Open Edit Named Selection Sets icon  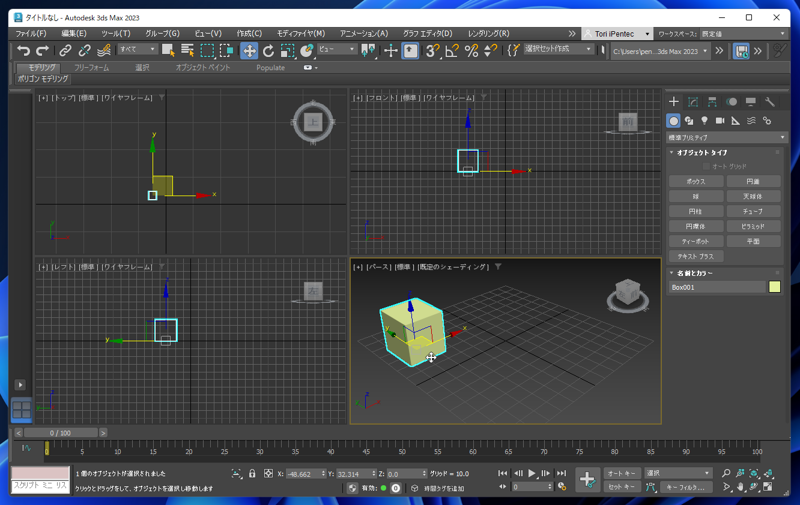click(x=514, y=50)
